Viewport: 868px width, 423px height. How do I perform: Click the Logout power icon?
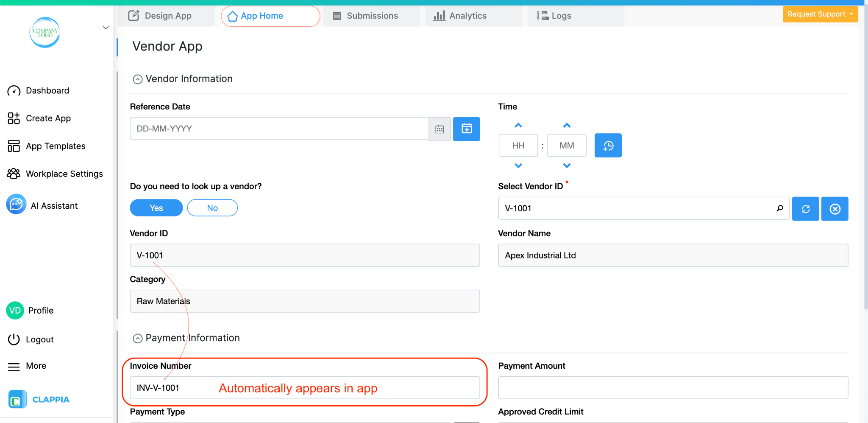click(13, 339)
